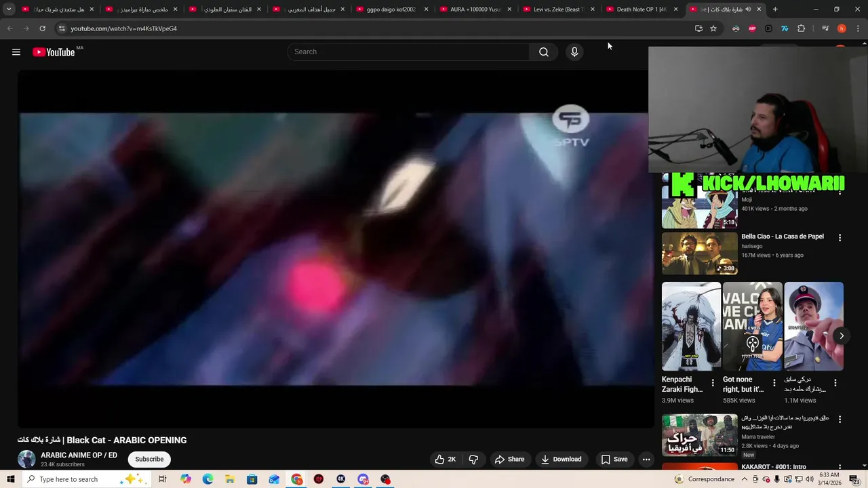Image resolution: width=868 pixels, height=488 pixels.
Task: View site information icon in address bar
Action: (62, 28)
